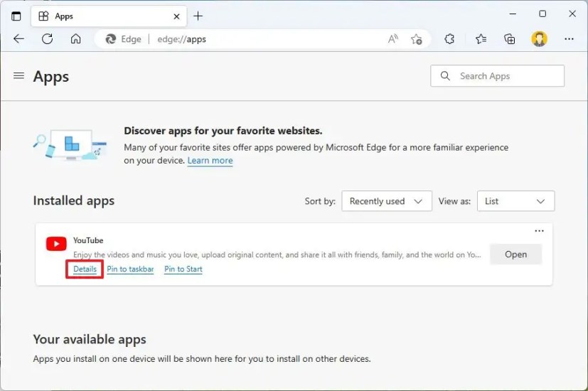Image resolution: width=588 pixels, height=391 pixels.
Task: Maximize the Edge window
Action: tap(542, 14)
